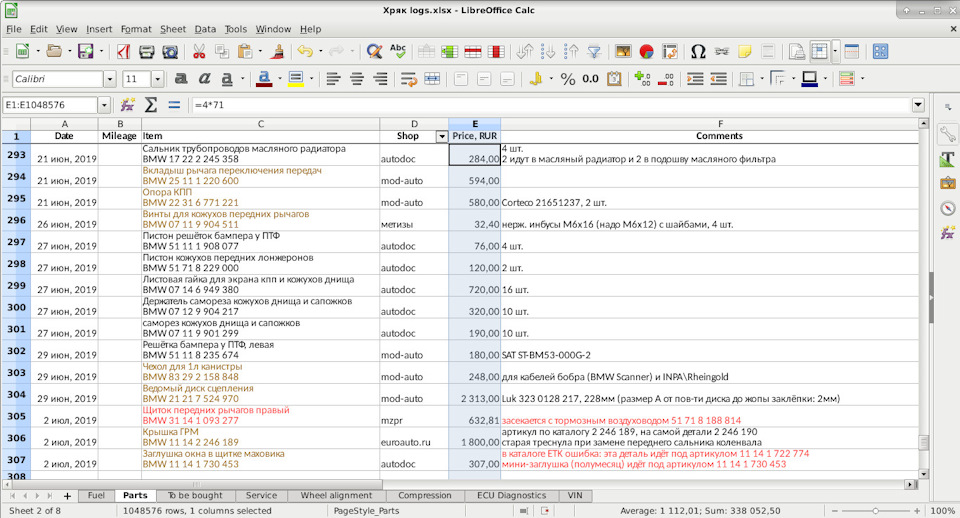Switch to the Wheel alignment tab
This screenshot has width=960, height=518.
click(336, 495)
